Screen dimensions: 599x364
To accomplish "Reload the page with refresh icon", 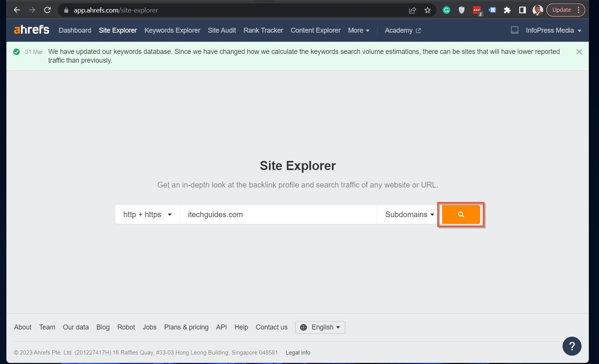I will click(47, 10).
